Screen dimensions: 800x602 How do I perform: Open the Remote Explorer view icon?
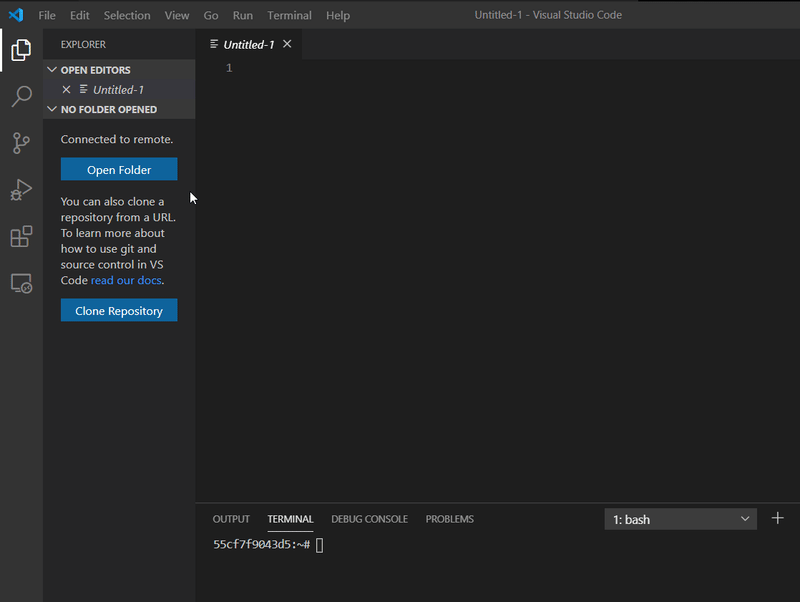pyautogui.click(x=21, y=283)
